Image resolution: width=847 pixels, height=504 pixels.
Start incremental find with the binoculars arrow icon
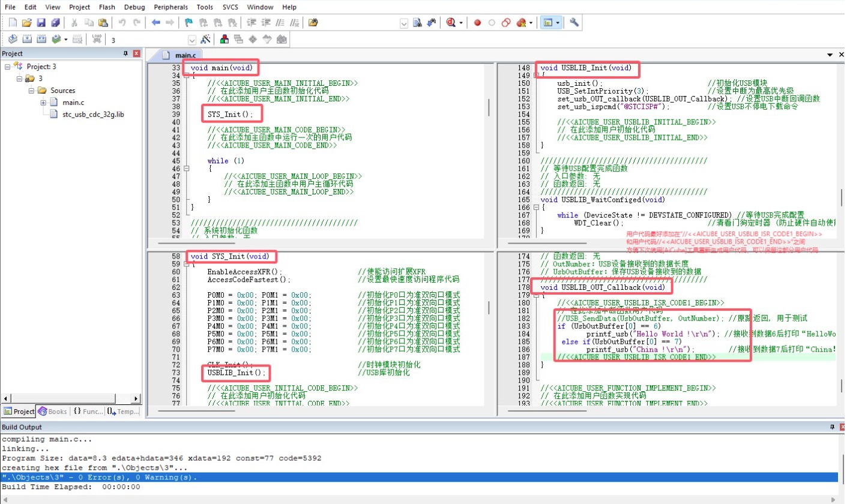pos(432,23)
